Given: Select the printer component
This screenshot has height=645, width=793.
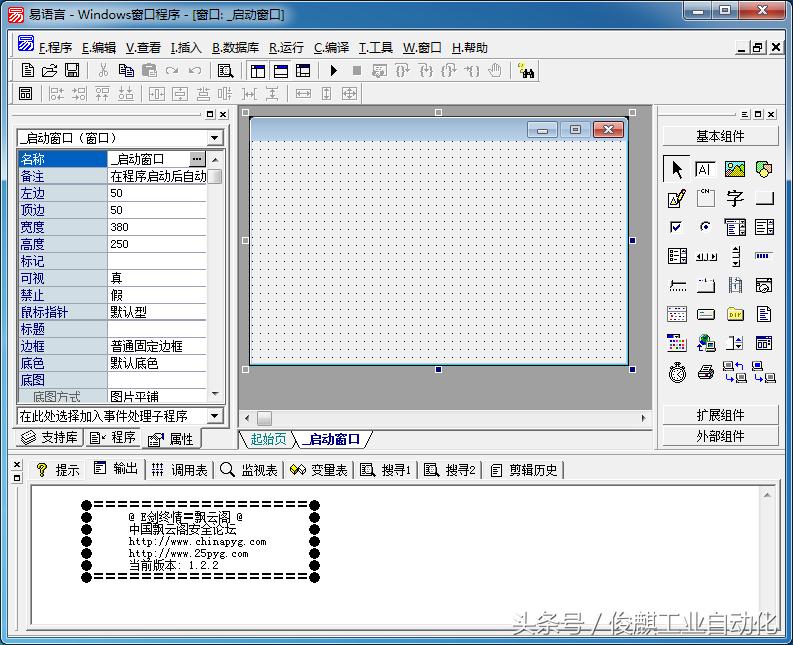Looking at the screenshot, I should click(706, 372).
